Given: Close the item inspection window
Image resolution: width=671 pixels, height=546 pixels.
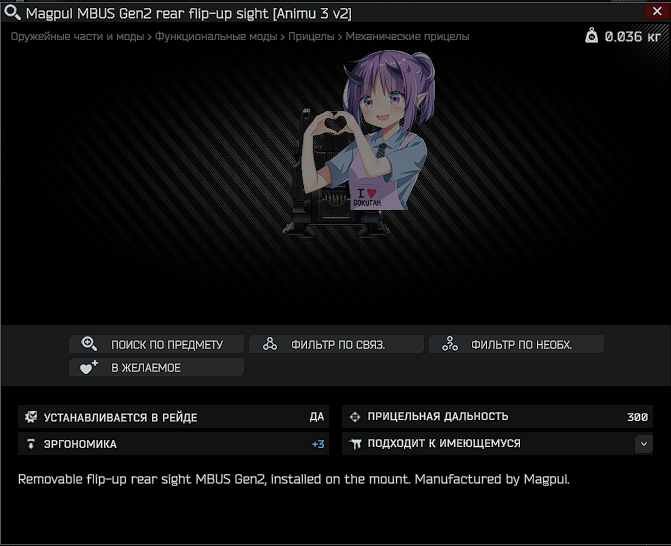Looking at the screenshot, I should (657, 12).
